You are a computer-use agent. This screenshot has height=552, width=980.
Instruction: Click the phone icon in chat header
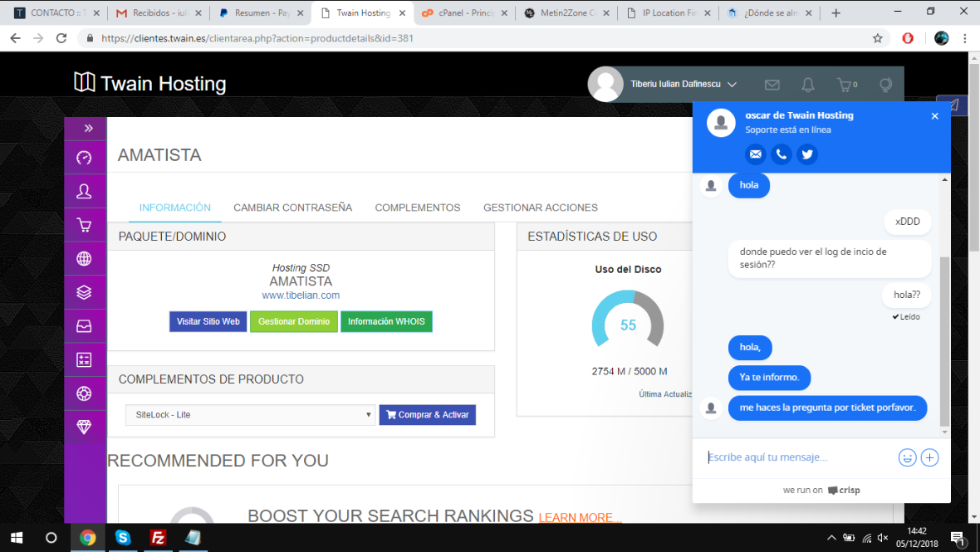pyautogui.click(x=782, y=154)
